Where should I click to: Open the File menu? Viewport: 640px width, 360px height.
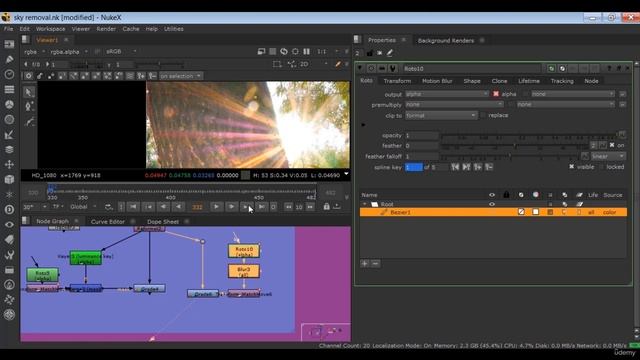[x=8, y=29]
